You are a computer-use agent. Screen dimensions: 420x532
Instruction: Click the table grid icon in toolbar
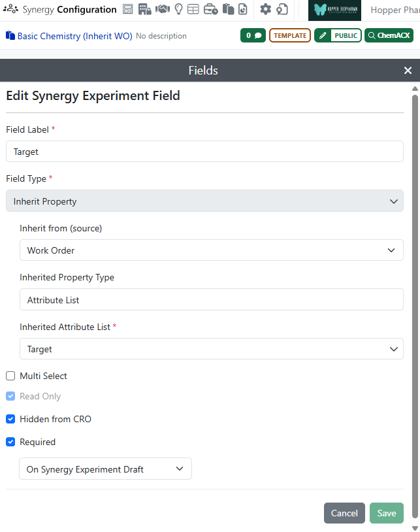[193, 9]
